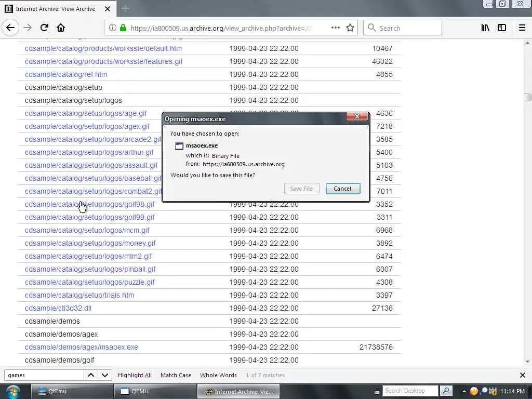Open the Library icon in toolbar
Image resolution: width=532 pixels, height=399 pixels.
(485, 28)
